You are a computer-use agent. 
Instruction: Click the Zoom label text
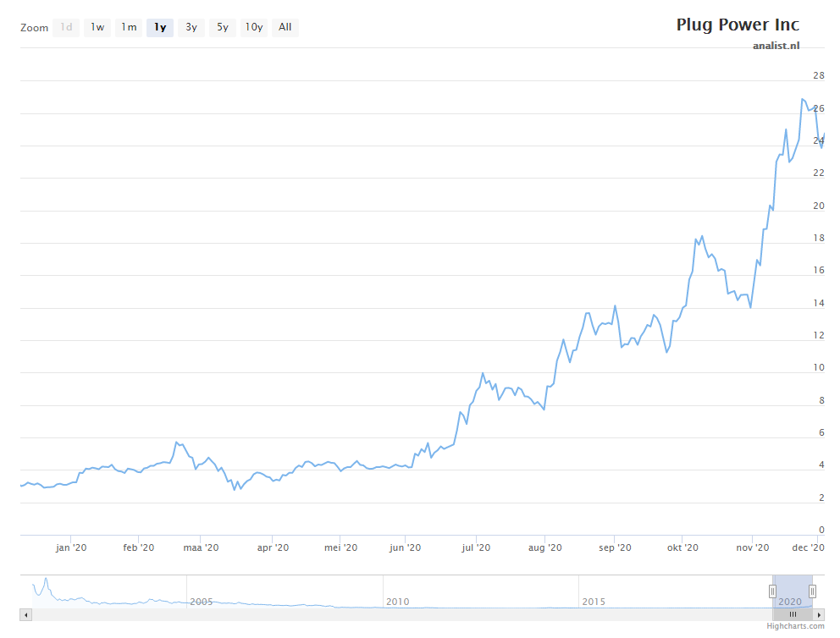[x=34, y=28]
